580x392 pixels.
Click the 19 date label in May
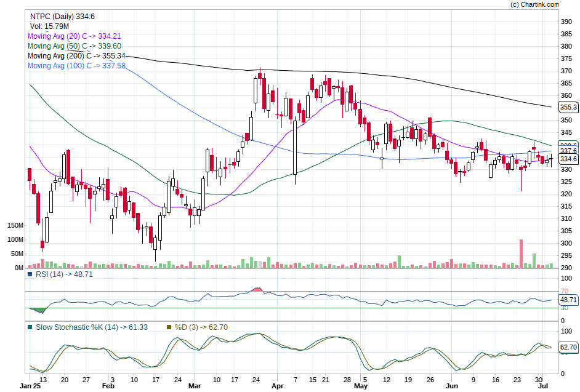pyautogui.click(x=408, y=380)
